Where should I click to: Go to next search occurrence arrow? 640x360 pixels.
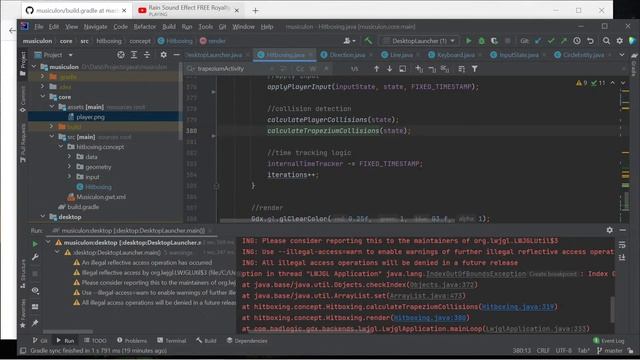(x=389, y=69)
